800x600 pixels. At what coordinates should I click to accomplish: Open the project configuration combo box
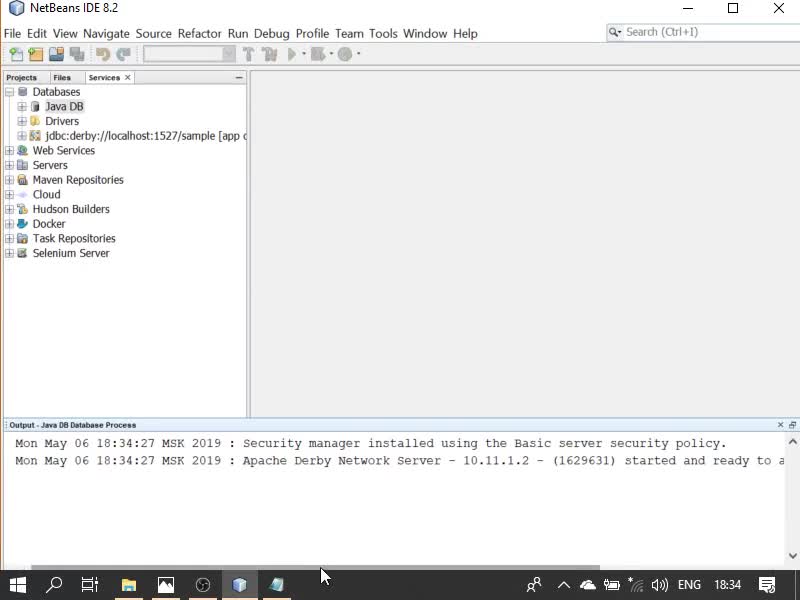[x=189, y=54]
